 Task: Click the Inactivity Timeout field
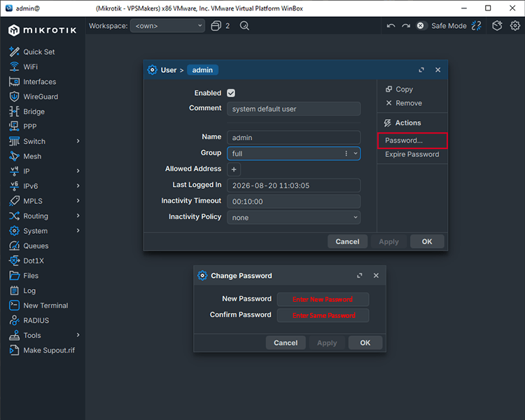point(293,202)
